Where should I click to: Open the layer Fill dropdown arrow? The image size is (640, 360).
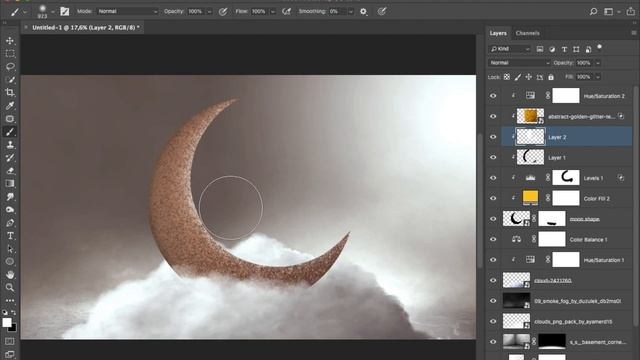598,77
